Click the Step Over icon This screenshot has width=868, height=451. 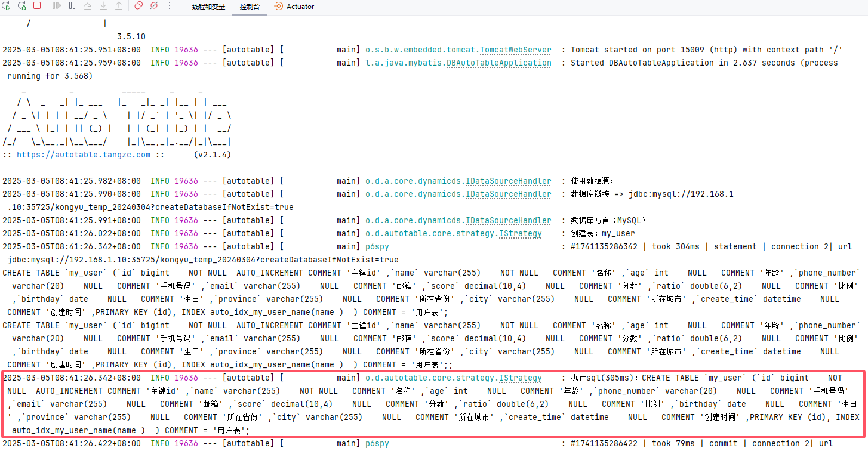pos(88,6)
